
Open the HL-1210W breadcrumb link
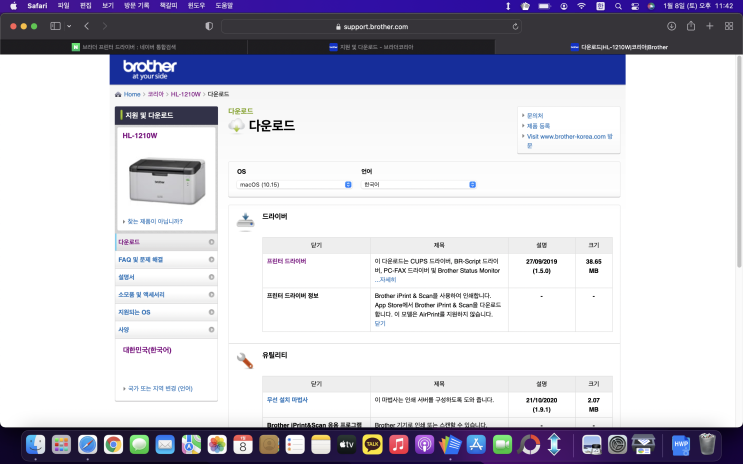pos(186,94)
